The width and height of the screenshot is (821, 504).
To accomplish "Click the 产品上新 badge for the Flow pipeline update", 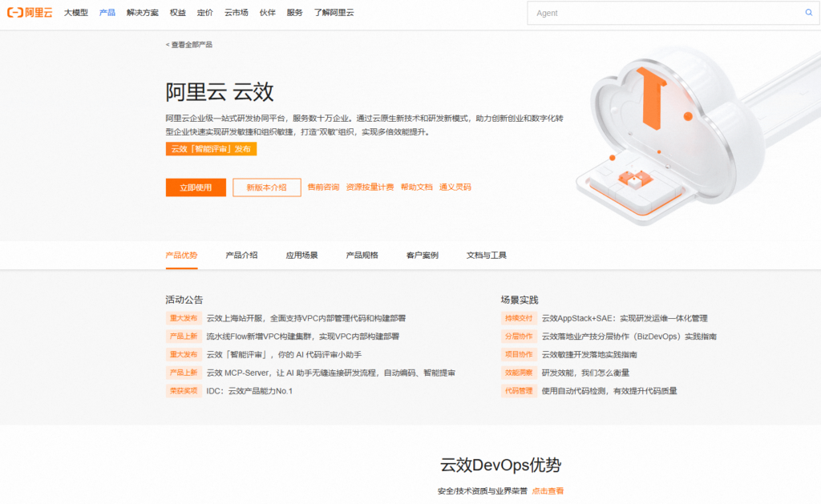I will (184, 336).
